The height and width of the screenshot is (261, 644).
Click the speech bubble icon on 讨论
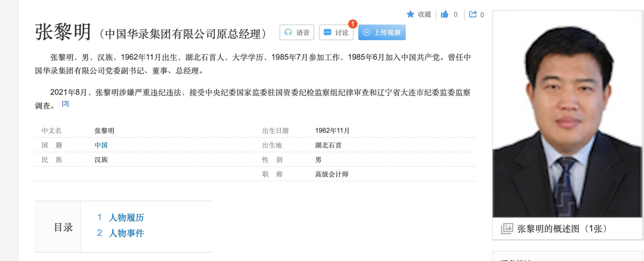[x=327, y=32]
